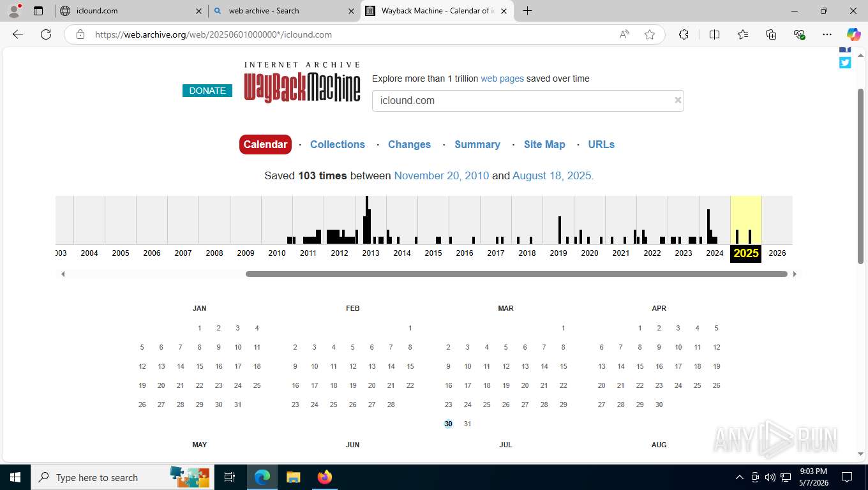Launch Firefox from the taskbar
The image size is (868, 490).
point(324,477)
